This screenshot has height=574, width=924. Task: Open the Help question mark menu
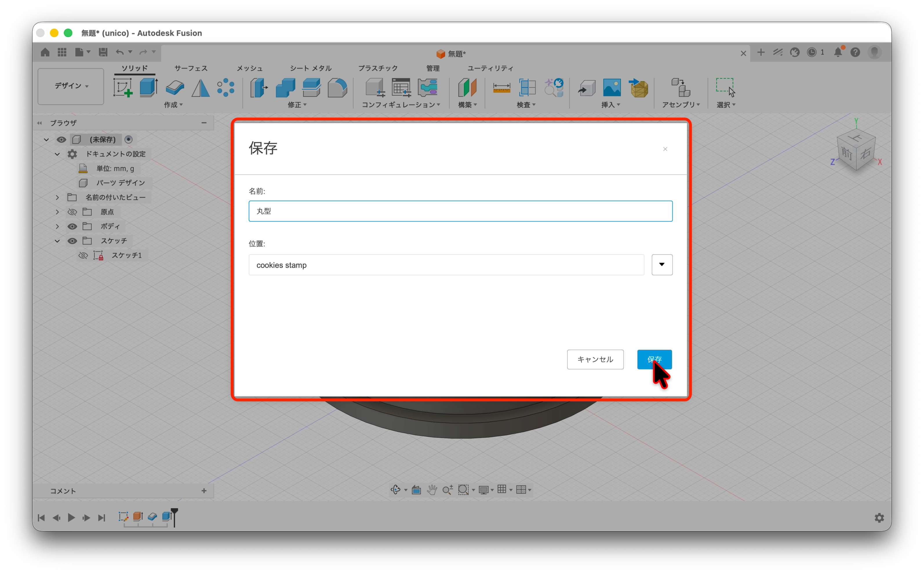coord(855,52)
